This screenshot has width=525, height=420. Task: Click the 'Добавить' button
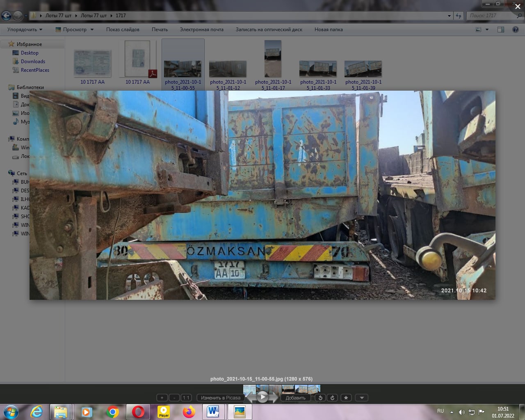point(296,397)
